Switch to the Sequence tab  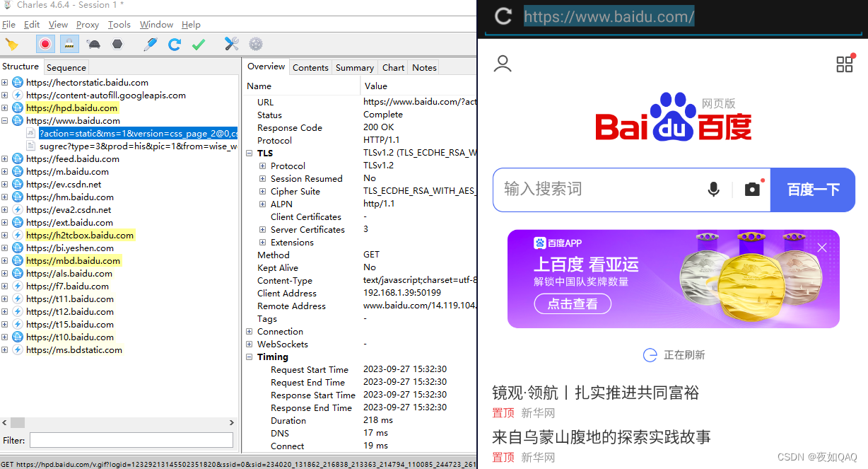(66, 67)
